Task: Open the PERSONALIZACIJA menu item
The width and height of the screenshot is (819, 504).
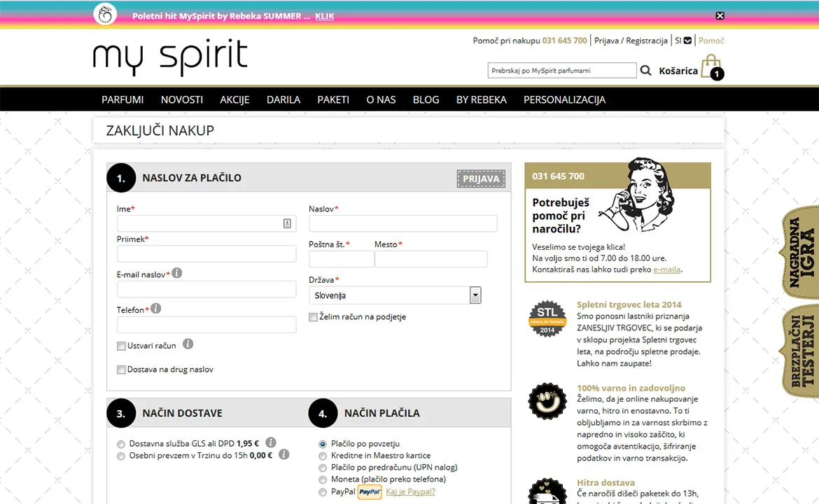Action: pyautogui.click(x=564, y=99)
